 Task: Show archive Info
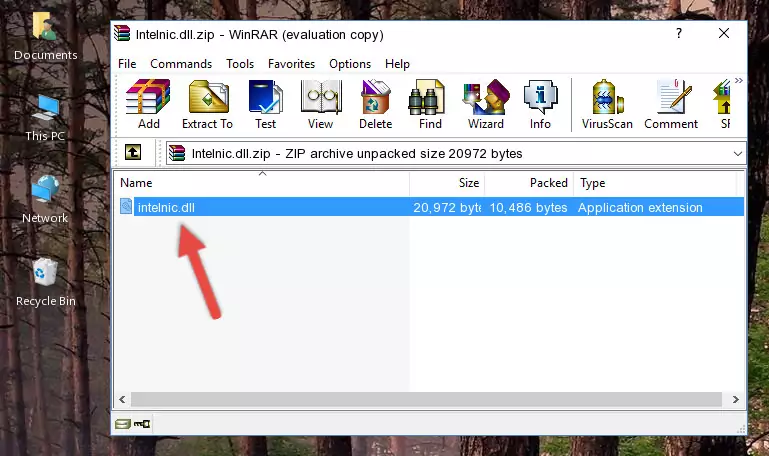click(x=540, y=104)
